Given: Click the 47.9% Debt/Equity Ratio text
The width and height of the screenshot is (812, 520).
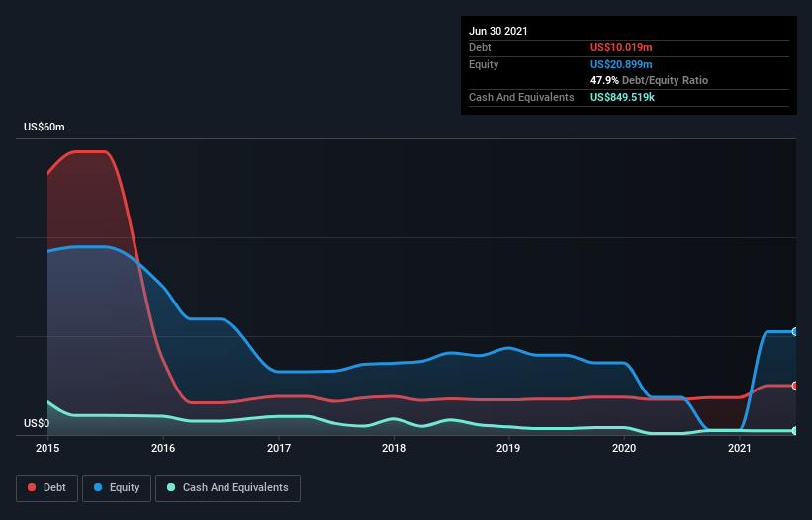Looking at the screenshot, I should 650,80.
